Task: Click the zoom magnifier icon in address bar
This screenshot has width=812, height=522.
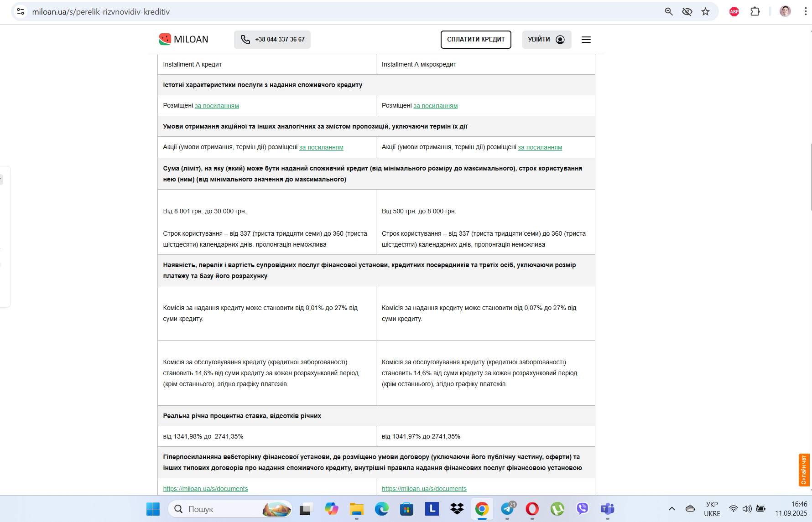Action: tap(669, 11)
